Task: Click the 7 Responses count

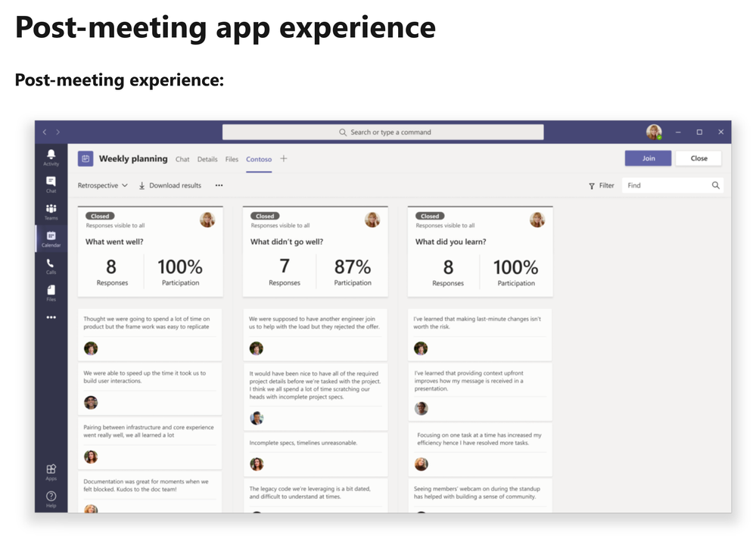Action: point(285,266)
